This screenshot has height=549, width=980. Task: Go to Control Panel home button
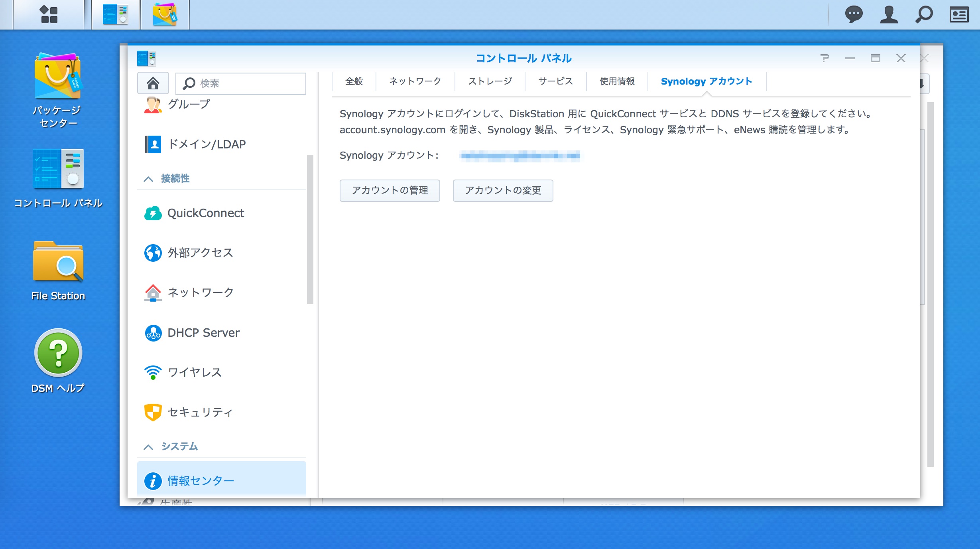pyautogui.click(x=153, y=83)
